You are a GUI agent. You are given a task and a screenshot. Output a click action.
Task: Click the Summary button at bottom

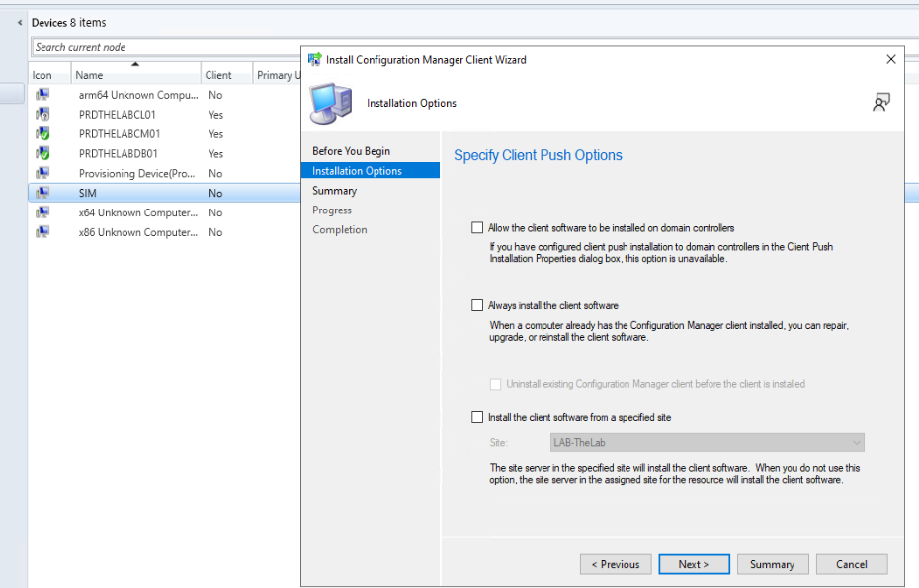[773, 564]
